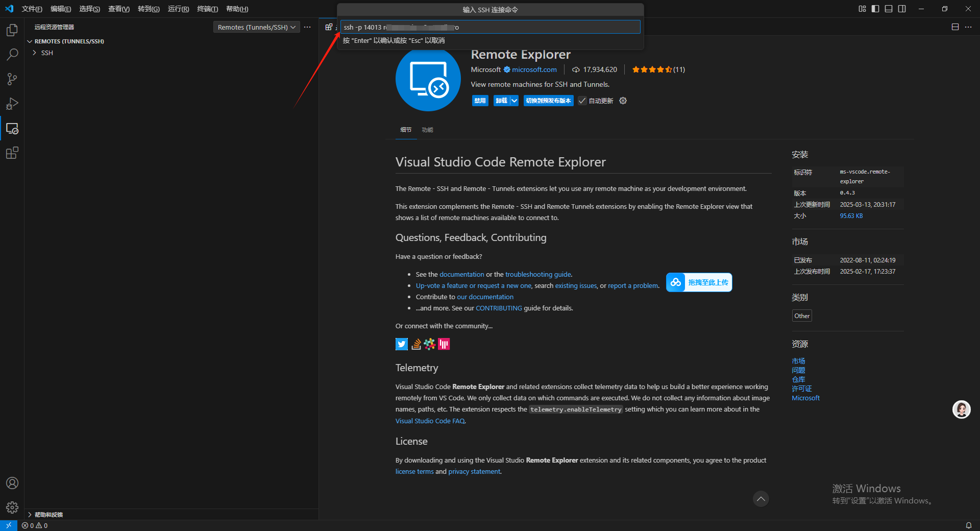Toggle the auto update checkbox

[582, 101]
